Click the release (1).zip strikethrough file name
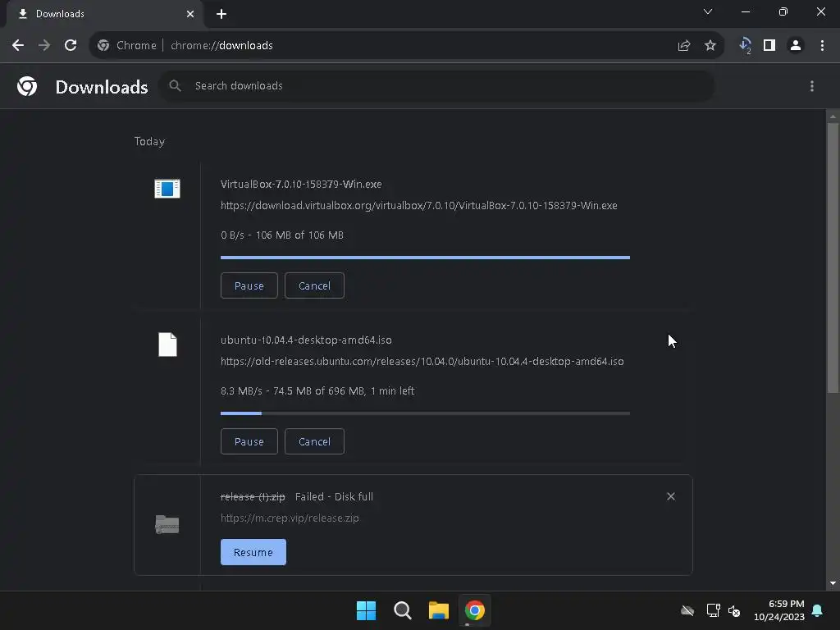Image resolution: width=840 pixels, height=630 pixels. pos(253,496)
